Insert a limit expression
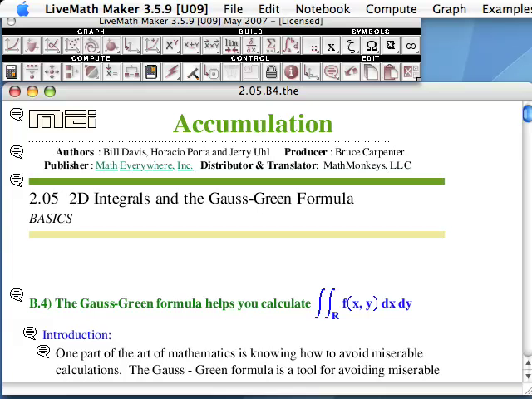This screenshot has height=399, width=532. pos(231,45)
